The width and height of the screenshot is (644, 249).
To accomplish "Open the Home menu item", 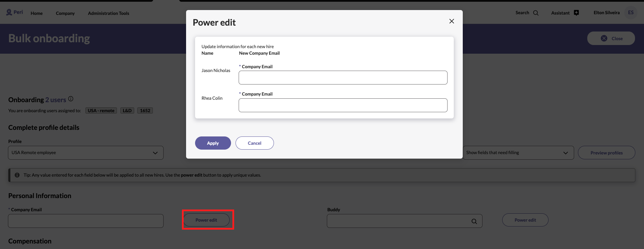I will [37, 13].
